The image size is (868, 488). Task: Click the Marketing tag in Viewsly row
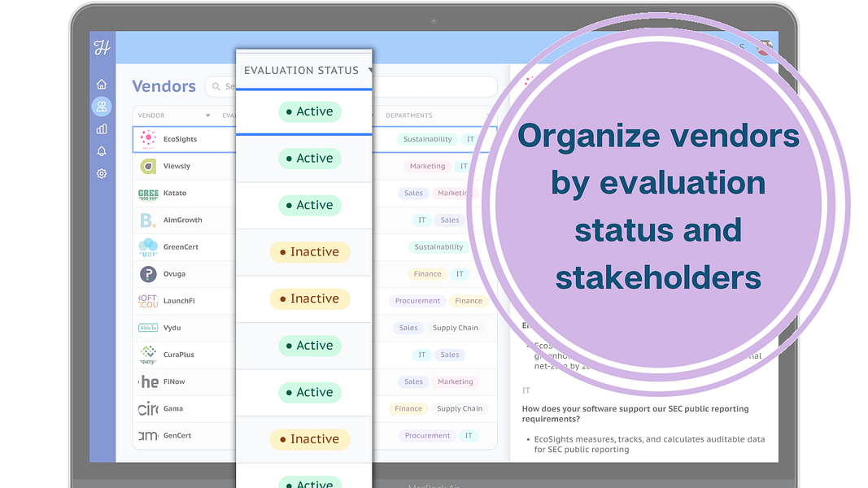pyautogui.click(x=427, y=166)
